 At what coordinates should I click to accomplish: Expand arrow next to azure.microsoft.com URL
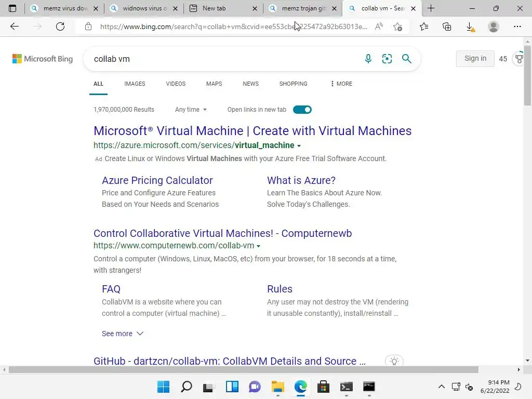[299, 146]
